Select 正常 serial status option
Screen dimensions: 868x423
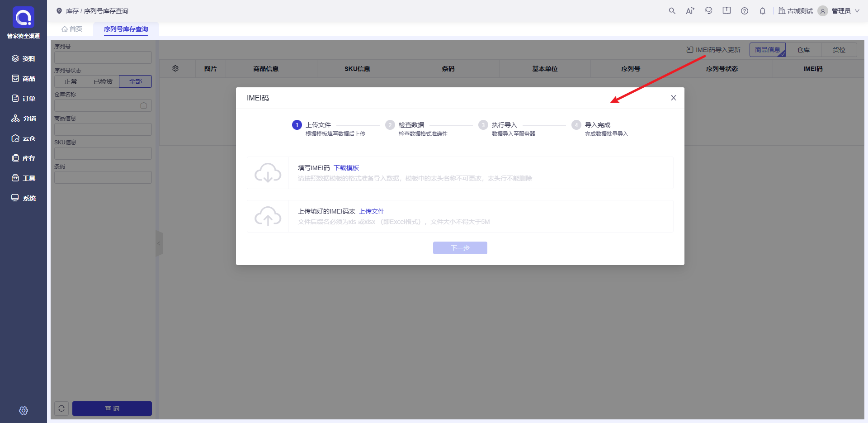pyautogui.click(x=71, y=81)
